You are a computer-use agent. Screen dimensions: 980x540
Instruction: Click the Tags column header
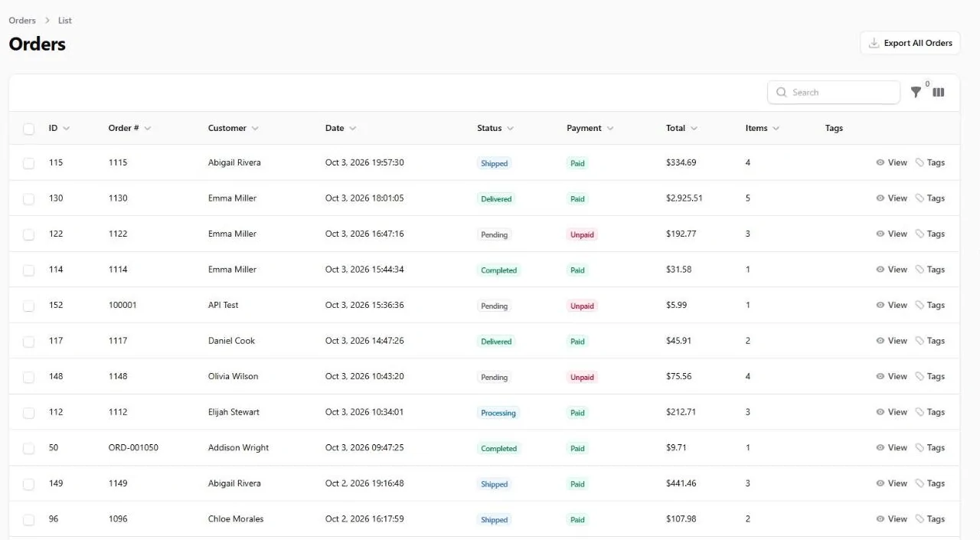(x=834, y=128)
